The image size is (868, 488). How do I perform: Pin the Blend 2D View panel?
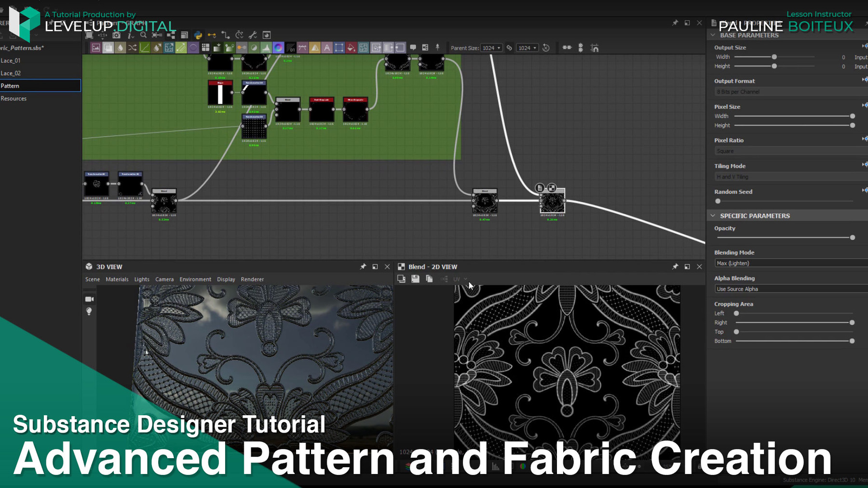click(675, 266)
